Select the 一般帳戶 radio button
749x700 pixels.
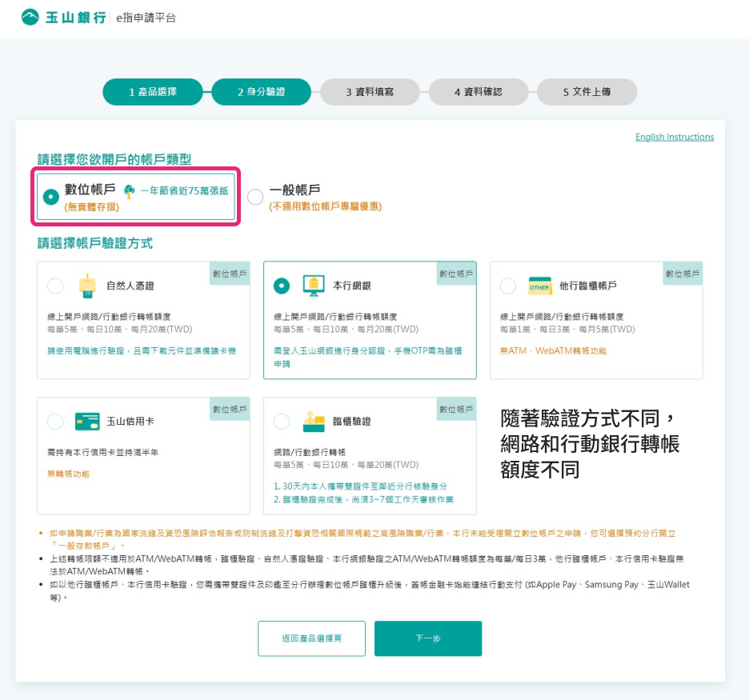tap(255, 197)
